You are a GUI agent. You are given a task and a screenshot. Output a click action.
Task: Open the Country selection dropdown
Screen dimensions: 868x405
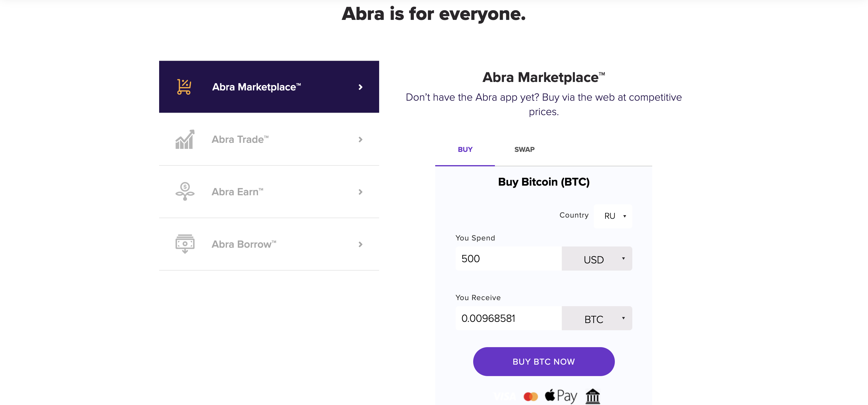pos(613,216)
